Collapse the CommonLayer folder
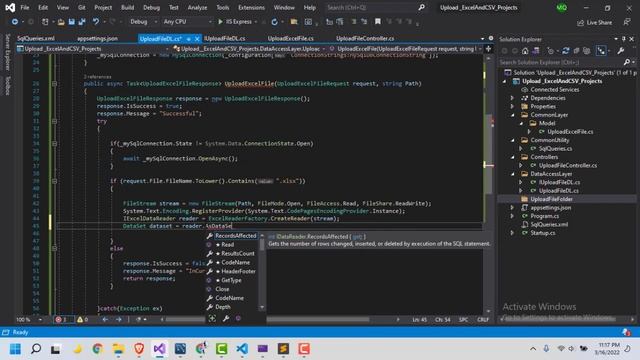Screen dimensions: 640x360 click(x=513, y=115)
